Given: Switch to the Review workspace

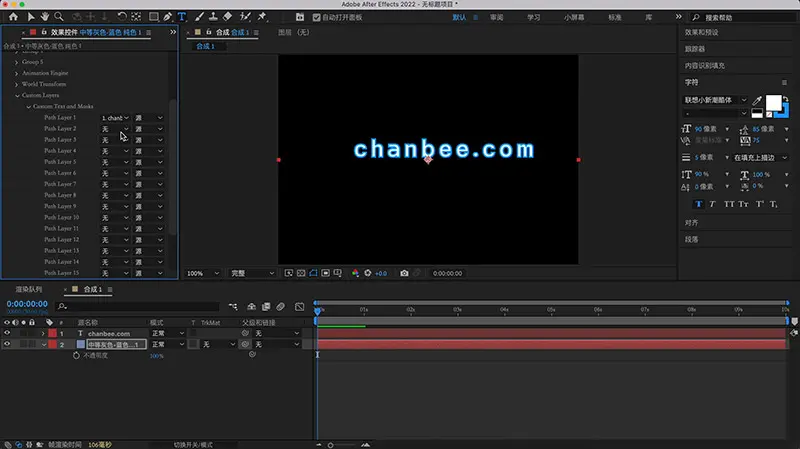Looking at the screenshot, I should [496, 17].
